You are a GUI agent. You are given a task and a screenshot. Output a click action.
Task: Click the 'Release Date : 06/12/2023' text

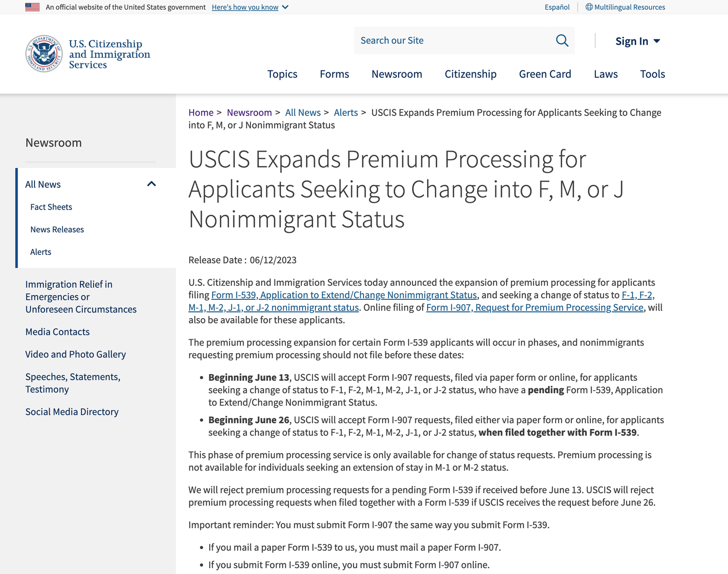coord(243,260)
